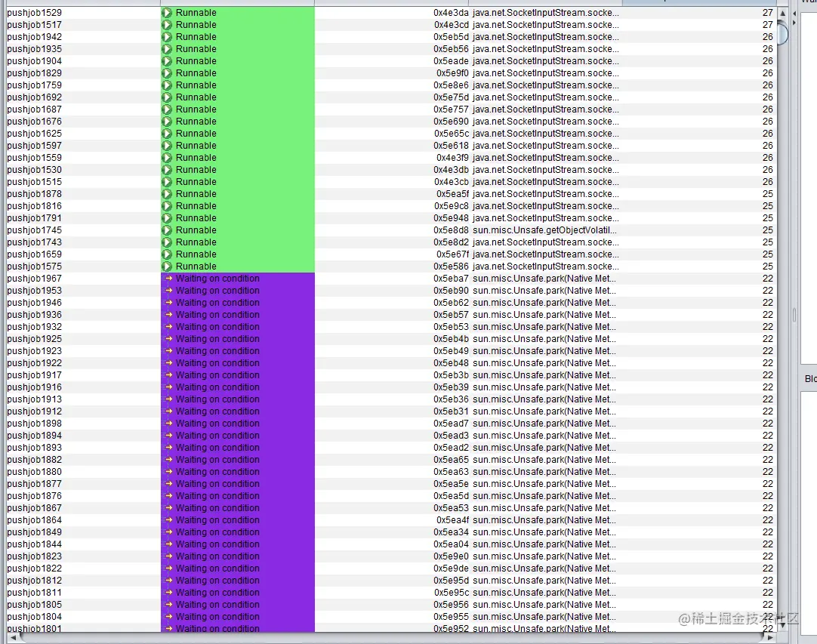Screen dimensions: 817x644
Task: Click Waiting on condition state for pushjob1916
Action: (217, 387)
